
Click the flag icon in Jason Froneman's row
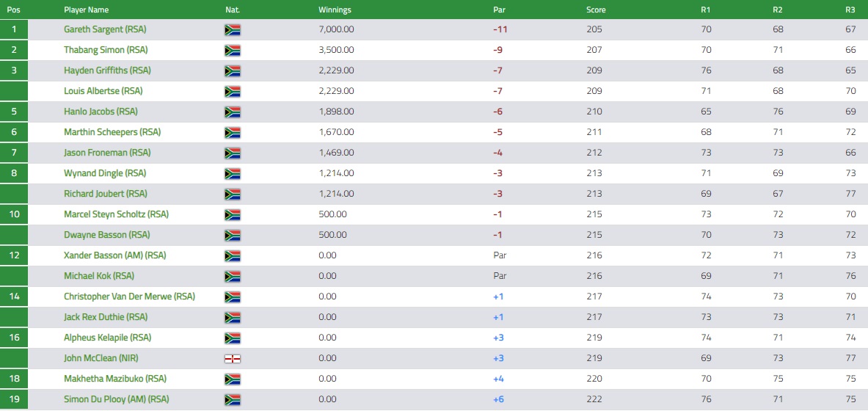pos(233,153)
